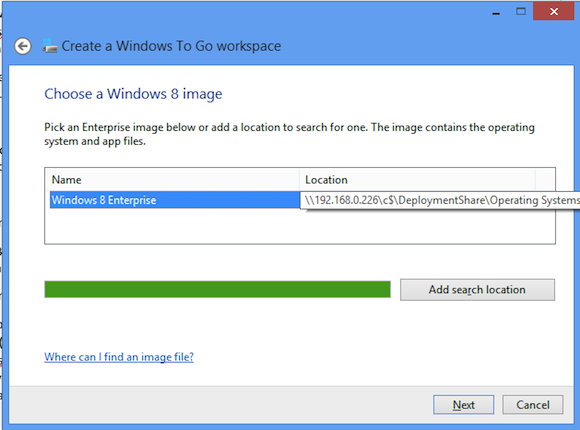Click the green search progress bar
Viewport: 580px width, 430px height.
pyautogui.click(x=218, y=289)
